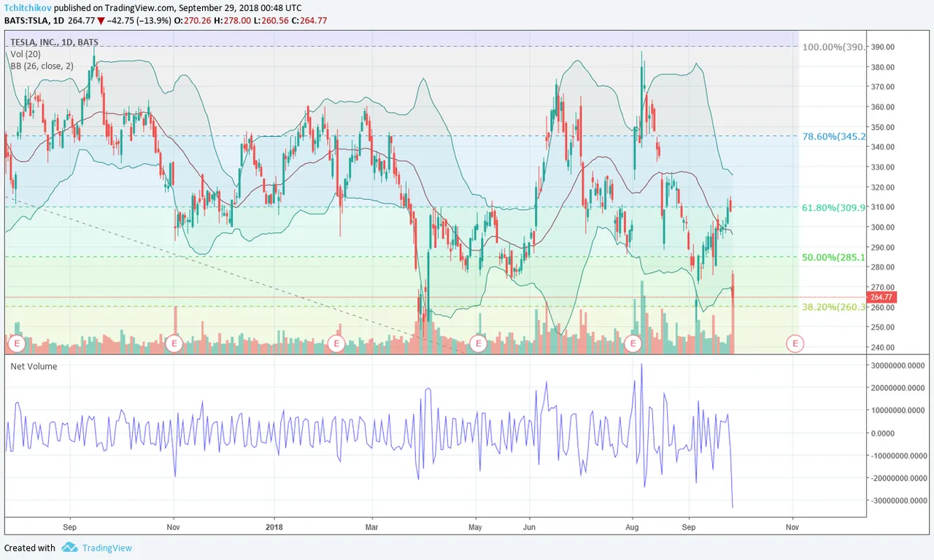Click the 100.00% Fibonacci level label

coord(834,47)
